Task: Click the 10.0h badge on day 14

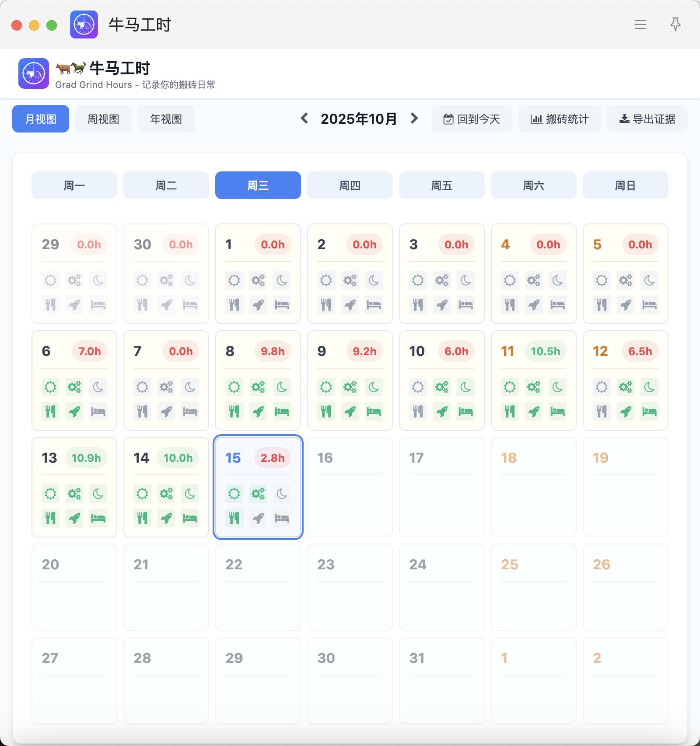Action: click(178, 458)
